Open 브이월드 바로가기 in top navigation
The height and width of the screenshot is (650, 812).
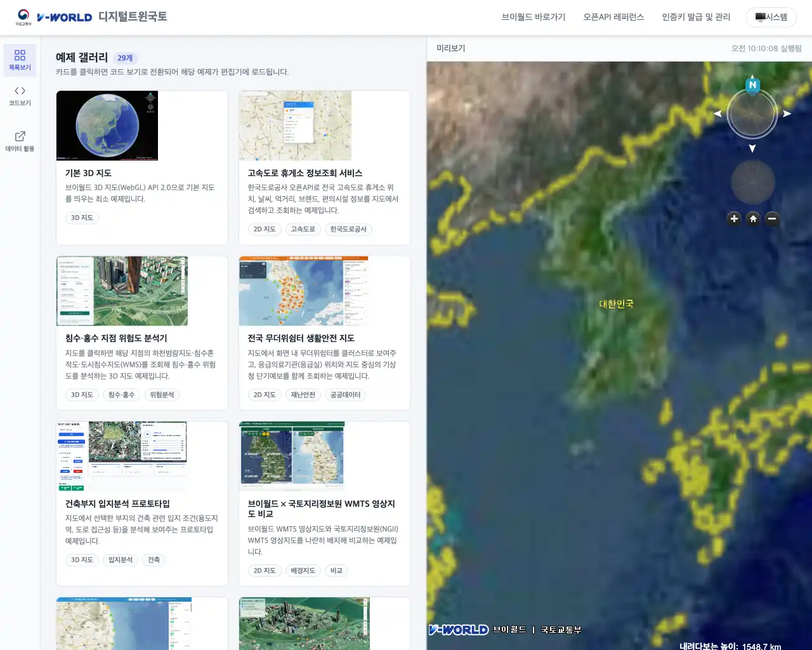(x=534, y=17)
